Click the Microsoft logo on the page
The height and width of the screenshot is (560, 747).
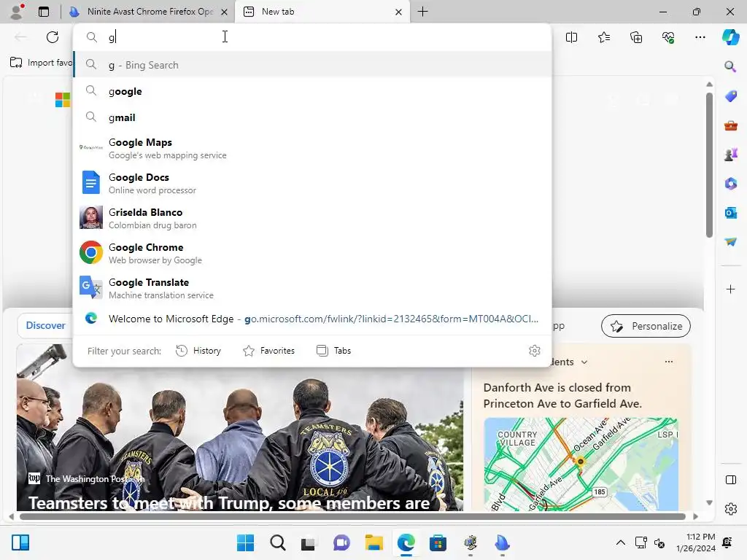[x=63, y=100]
